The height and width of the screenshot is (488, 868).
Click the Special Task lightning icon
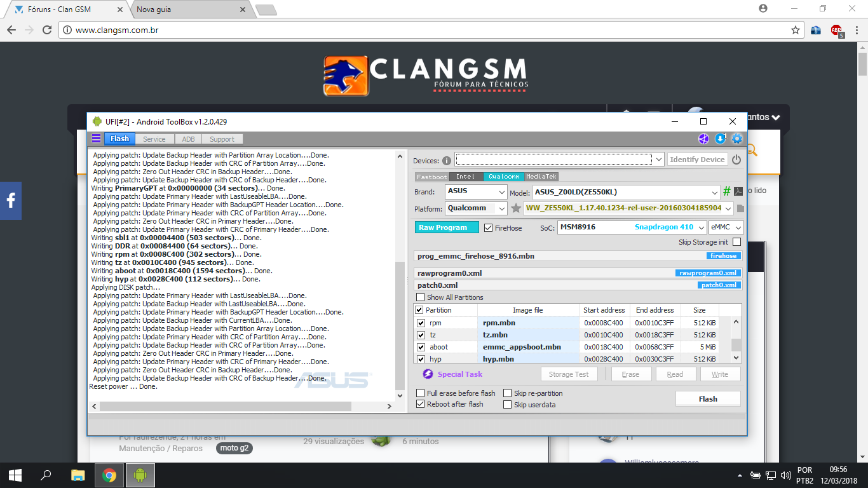coord(428,374)
